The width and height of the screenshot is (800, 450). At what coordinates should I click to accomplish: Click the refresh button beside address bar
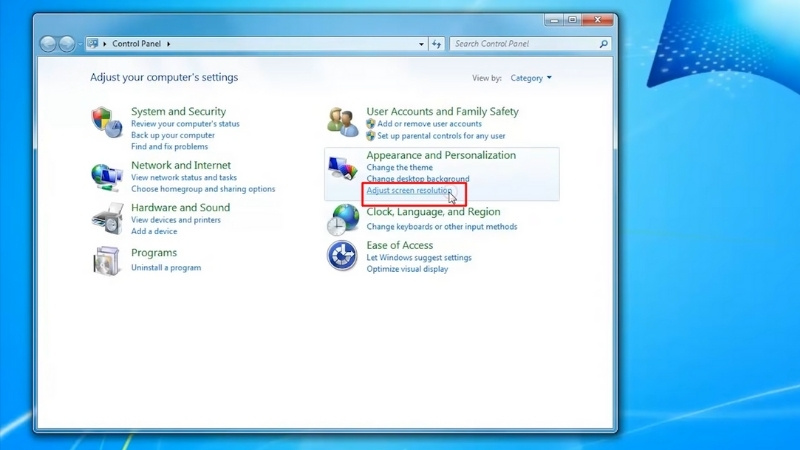click(x=436, y=44)
